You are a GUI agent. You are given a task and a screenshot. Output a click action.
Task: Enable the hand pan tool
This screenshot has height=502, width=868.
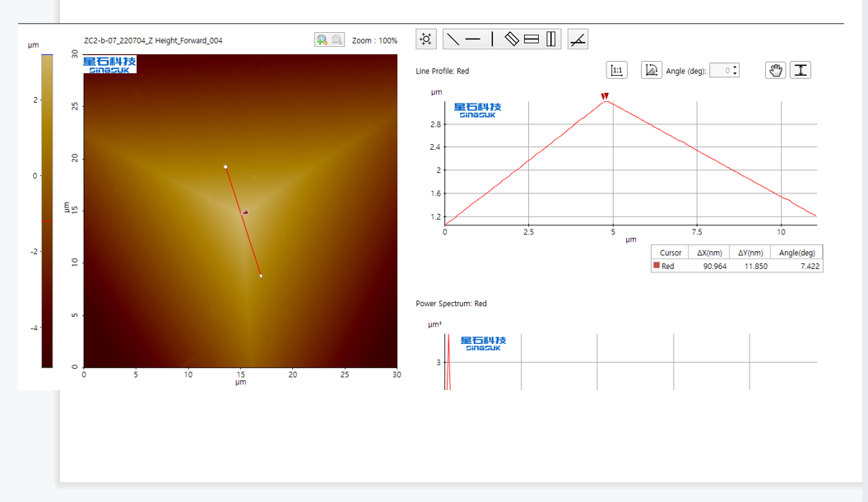coord(775,71)
